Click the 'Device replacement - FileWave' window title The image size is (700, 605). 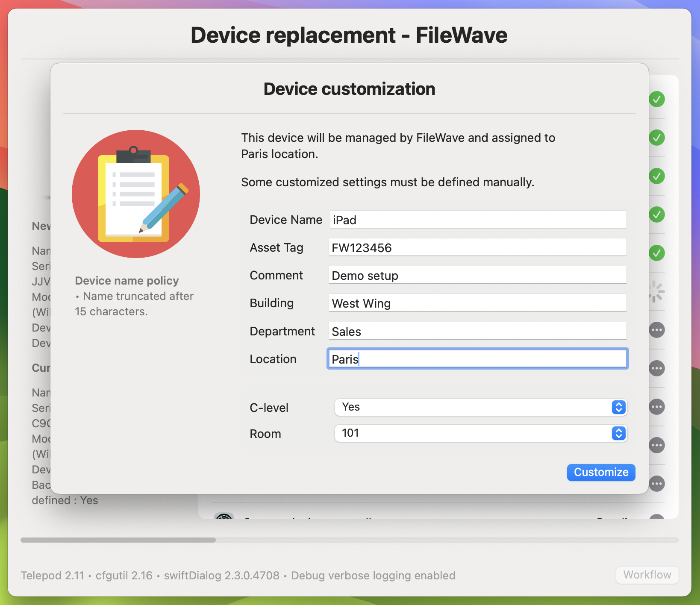(349, 35)
